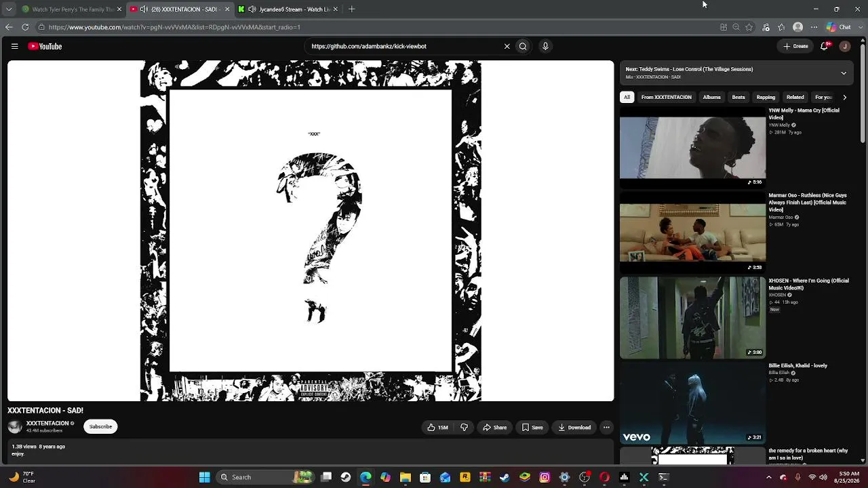Screen dimensions: 868x488
Task: Open XHOSEN Where I'm Going thumbnail
Action: pos(692,318)
